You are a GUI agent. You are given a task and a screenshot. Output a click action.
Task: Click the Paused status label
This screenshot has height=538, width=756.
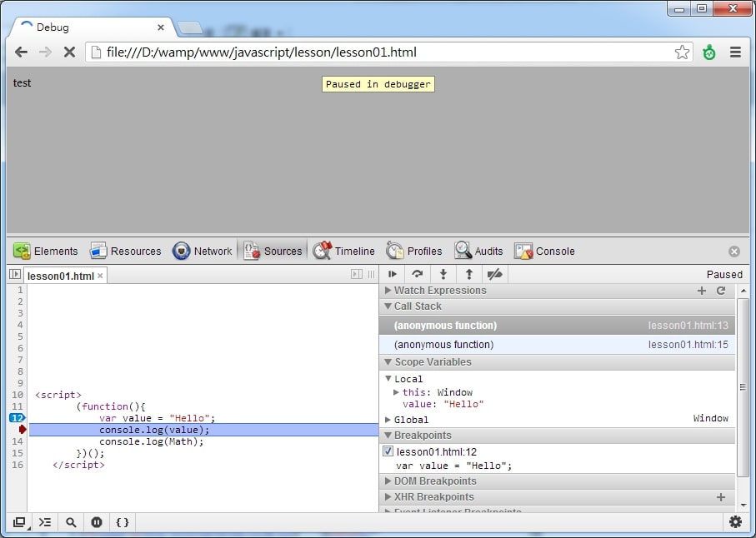(724, 275)
